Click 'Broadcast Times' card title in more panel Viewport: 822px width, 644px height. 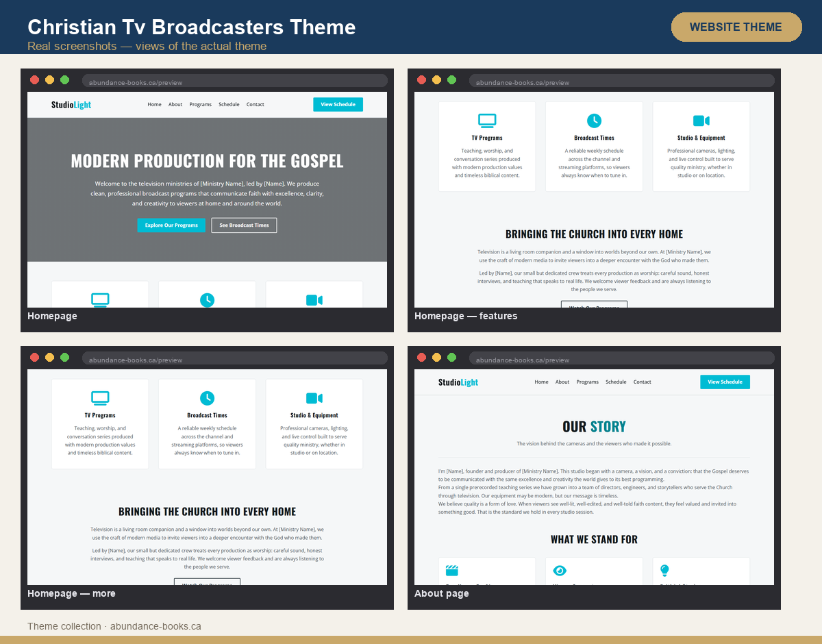(207, 415)
